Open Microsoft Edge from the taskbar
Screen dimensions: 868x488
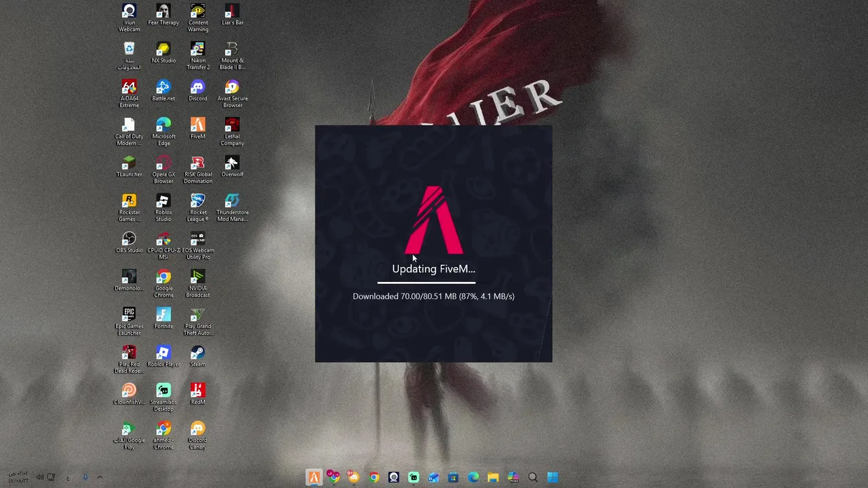coord(473,477)
